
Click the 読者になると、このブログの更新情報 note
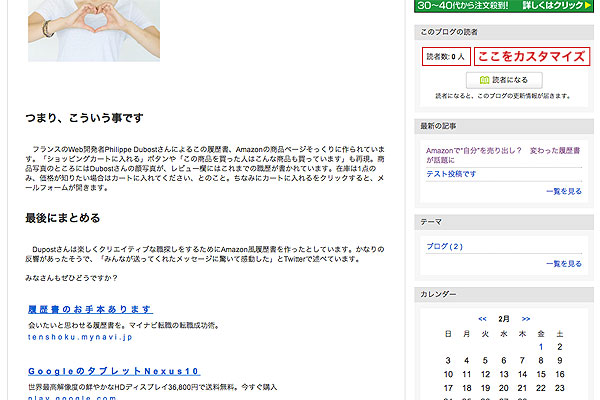click(503, 96)
